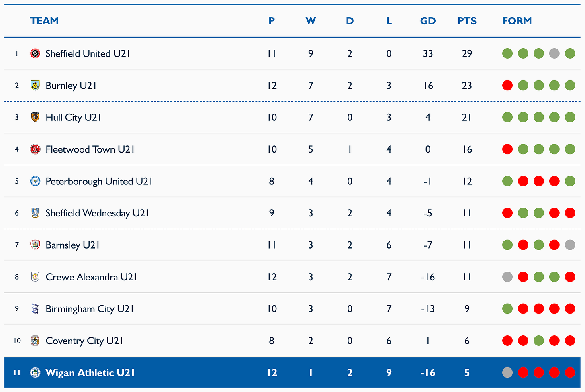Image resolution: width=585 pixels, height=392 pixels.
Task: Click the Fleetwood Town U21 crest
Action: (35, 149)
